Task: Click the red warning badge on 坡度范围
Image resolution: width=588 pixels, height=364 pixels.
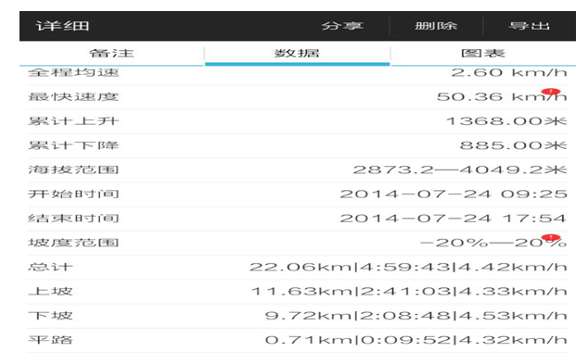Action: [551, 237]
